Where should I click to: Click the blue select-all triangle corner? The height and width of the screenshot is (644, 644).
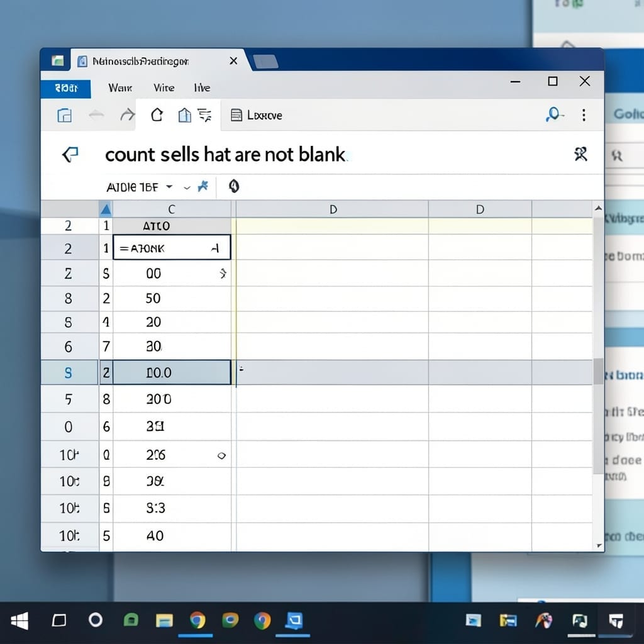(x=106, y=209)
